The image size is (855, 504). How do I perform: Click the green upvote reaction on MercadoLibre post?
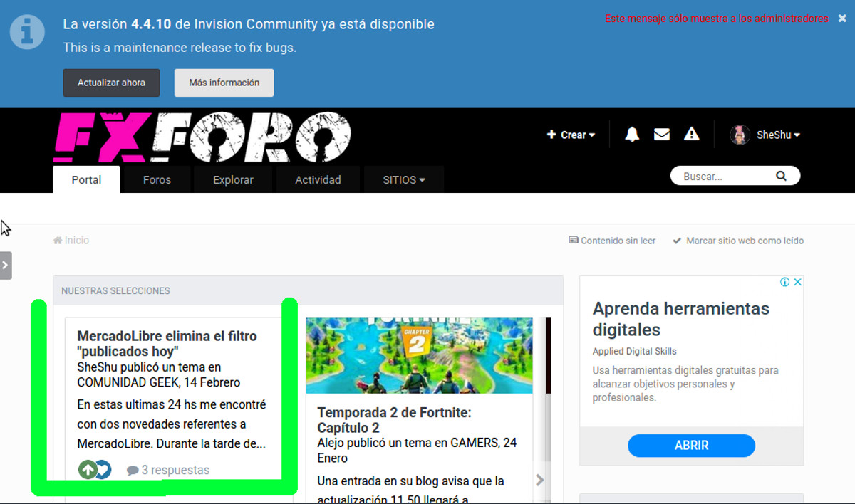(x=87, y=469)
